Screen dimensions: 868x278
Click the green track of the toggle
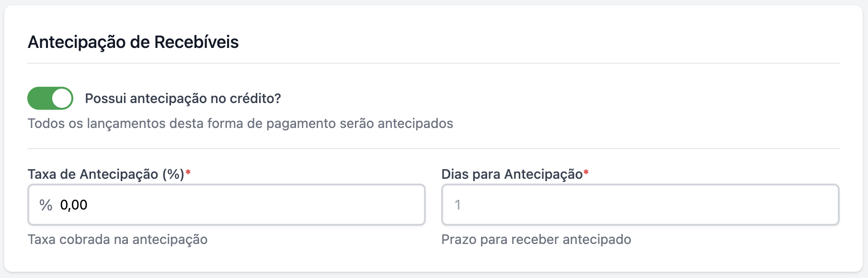(x=38, y=98)
